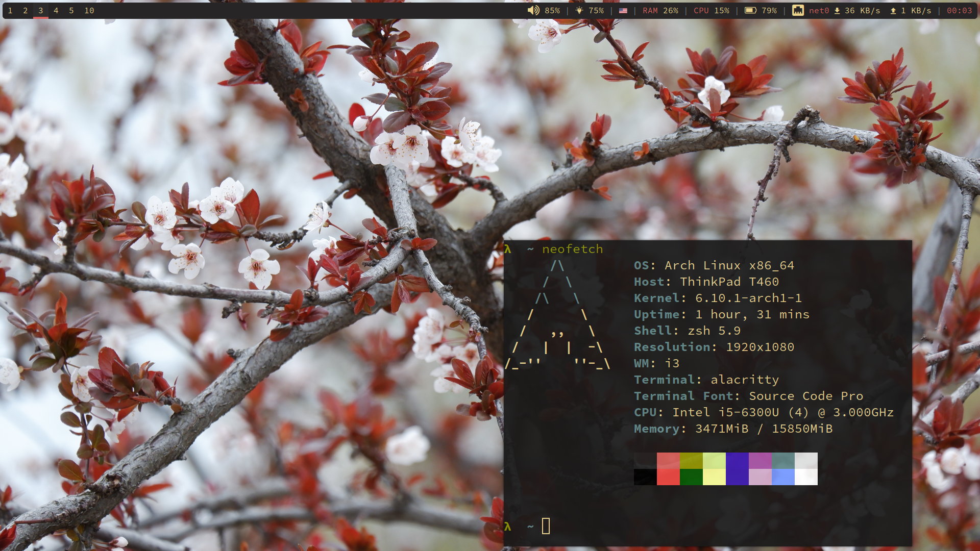Image resolution: width=980 pixels, height=551 pixels.
Task: Click the Arch Linux ASCII logo
Action: pyautogui.click(x=557, y=314)
